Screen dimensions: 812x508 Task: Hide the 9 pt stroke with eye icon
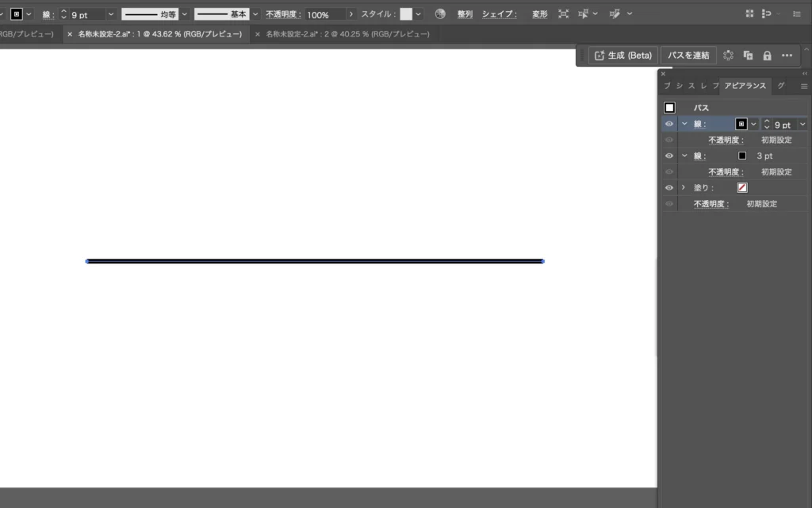click(669, 124)
